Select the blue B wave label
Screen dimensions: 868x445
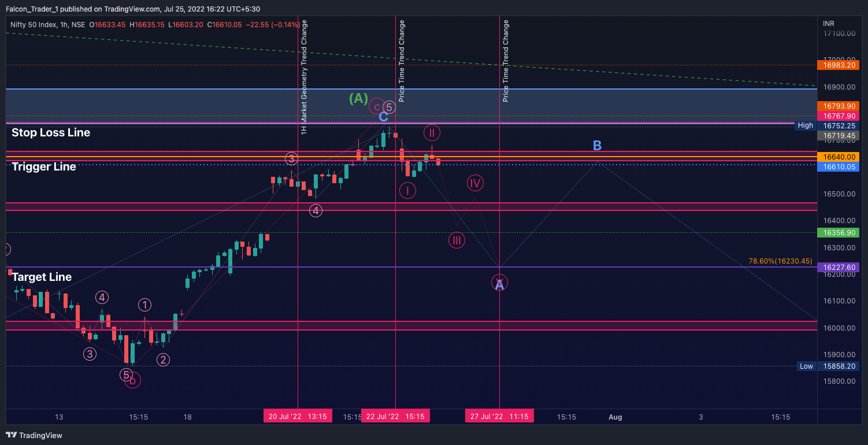pos(598,145)
